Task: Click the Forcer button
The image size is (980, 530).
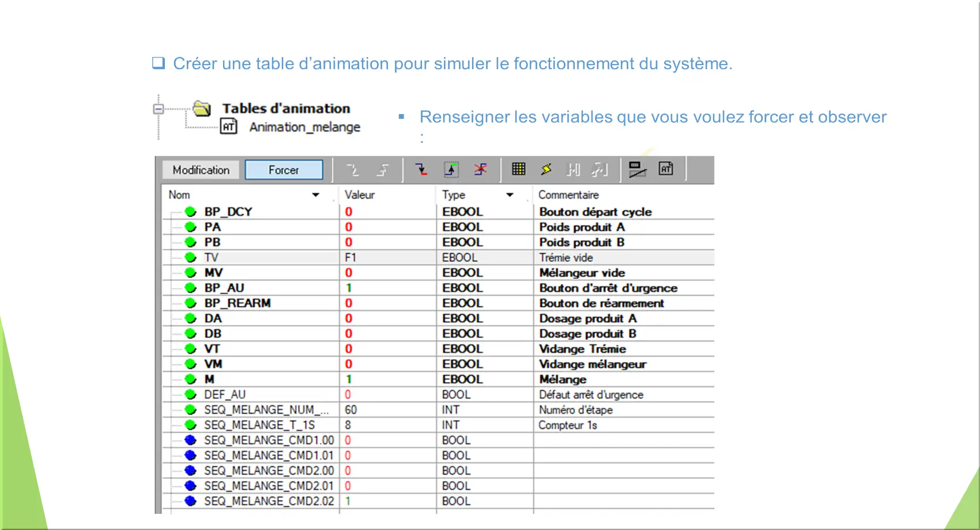Action: 284,170
